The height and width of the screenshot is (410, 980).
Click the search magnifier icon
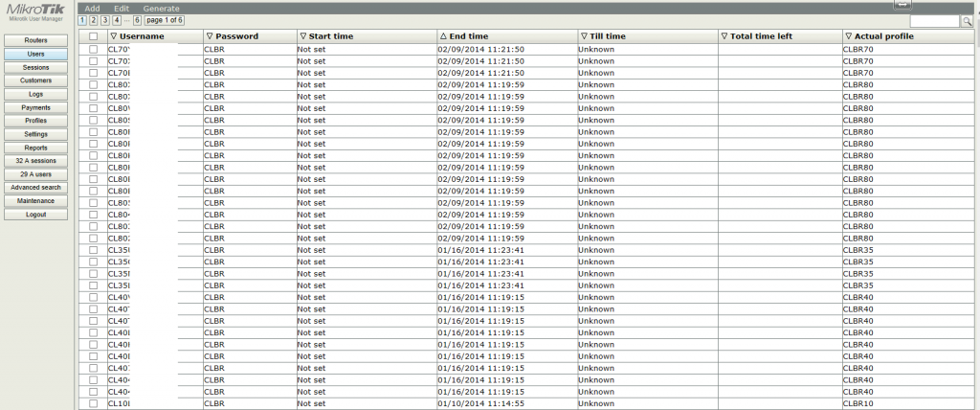tap(967, 21)
